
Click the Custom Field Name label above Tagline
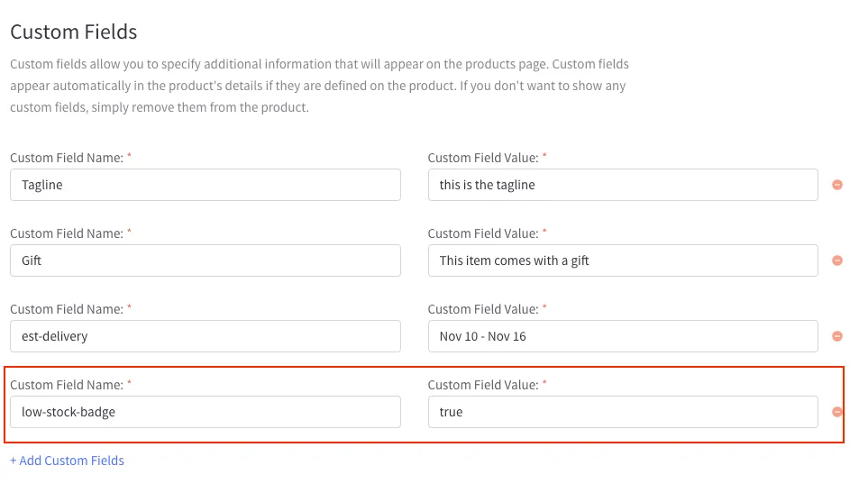67,158
